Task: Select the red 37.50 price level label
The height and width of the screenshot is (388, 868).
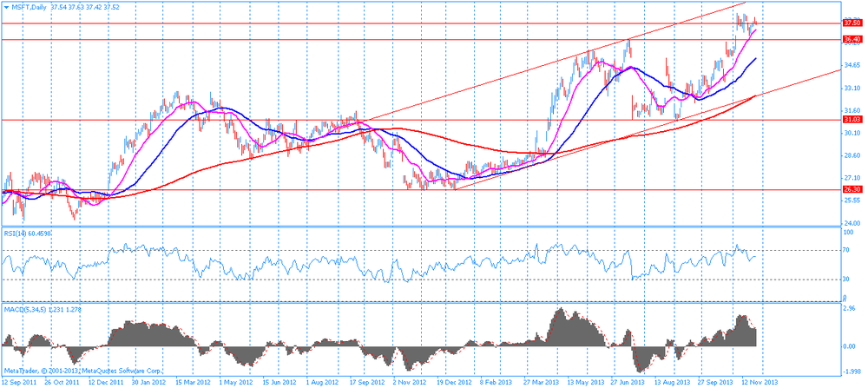Action: [x=852, y=23]
